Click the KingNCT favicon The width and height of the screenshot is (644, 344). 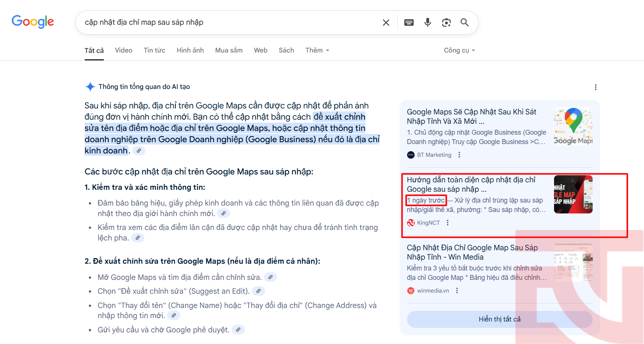tap(411, 223)
